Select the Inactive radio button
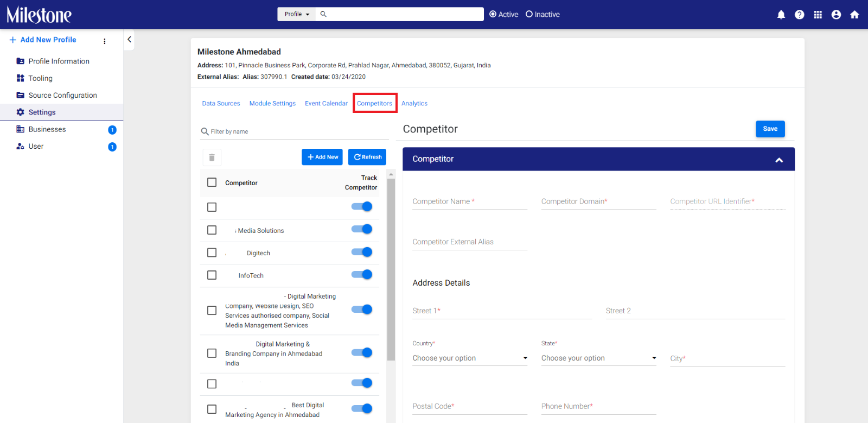 [x=529, y=14]
